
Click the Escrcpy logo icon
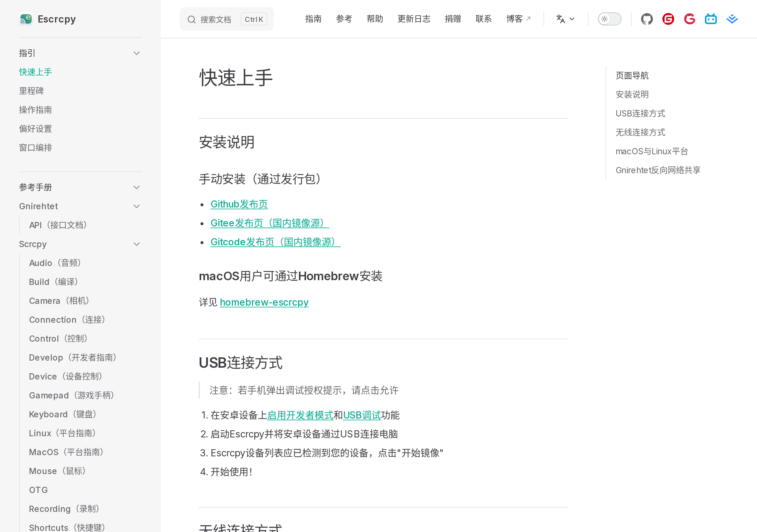click(26, 19)
